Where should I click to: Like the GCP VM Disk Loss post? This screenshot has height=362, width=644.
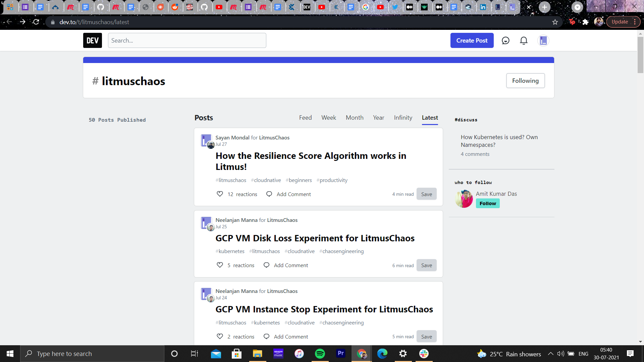coord(220,265)
